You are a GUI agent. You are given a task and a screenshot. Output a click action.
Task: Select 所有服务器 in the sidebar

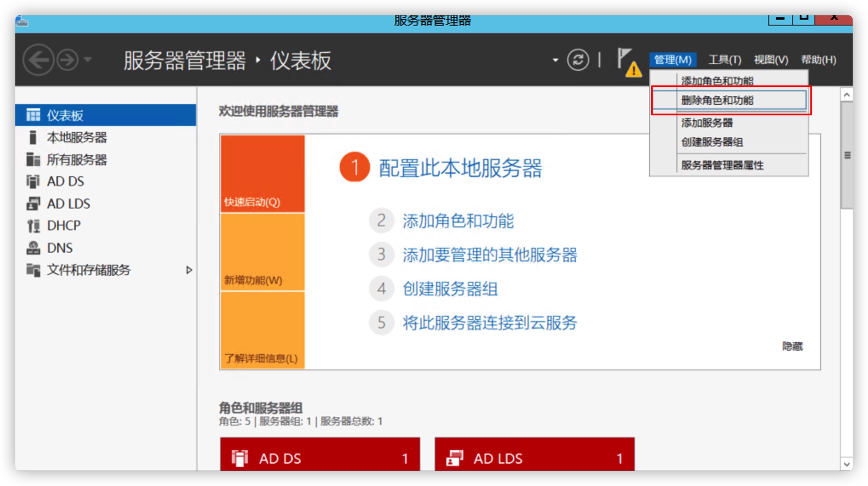coord(106,160)
